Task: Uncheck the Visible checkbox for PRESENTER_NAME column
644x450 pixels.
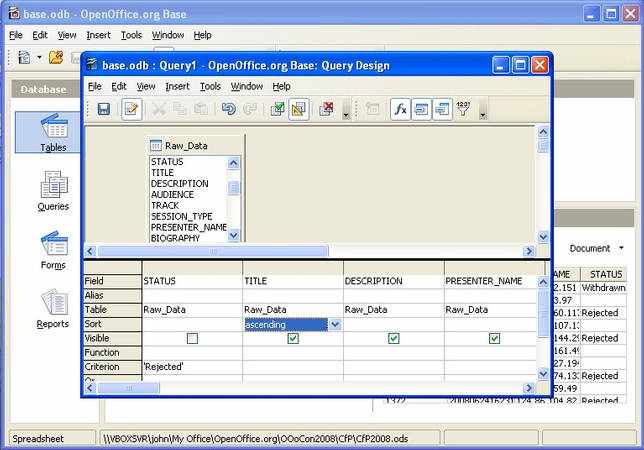Action: pyautogui.click(x=494, y=338)
